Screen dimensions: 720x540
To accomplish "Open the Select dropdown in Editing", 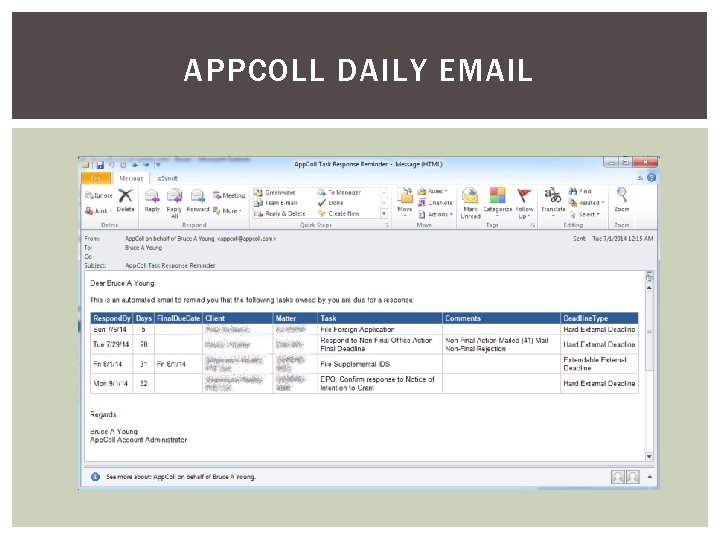I will point(585,214).
